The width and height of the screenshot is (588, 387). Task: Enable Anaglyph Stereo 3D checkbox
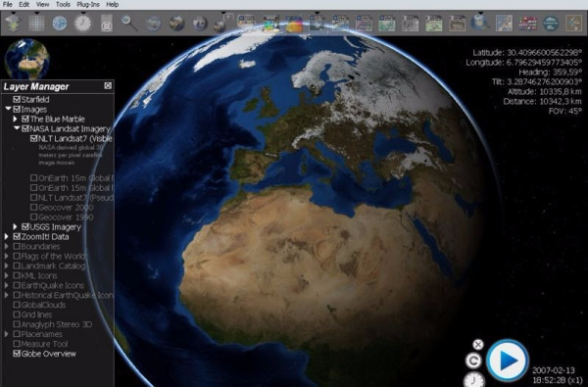pyautogui.click(x=17, y=324)
